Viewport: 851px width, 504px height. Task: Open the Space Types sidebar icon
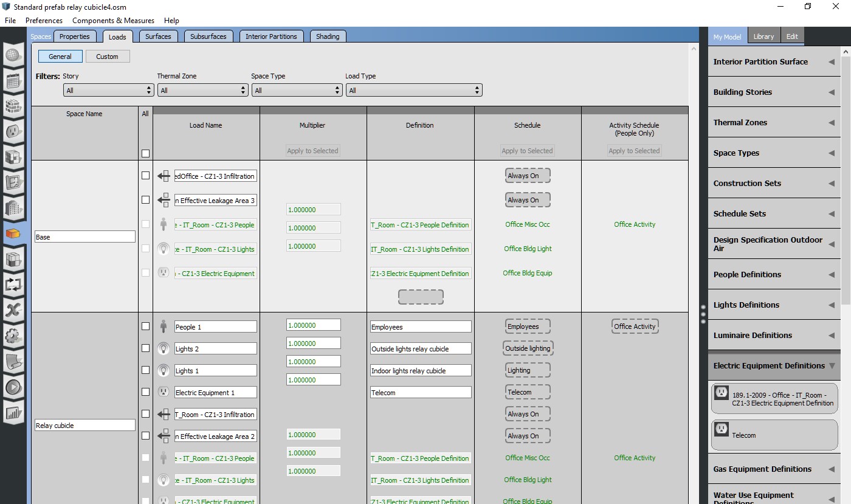(x=13, y=157)
